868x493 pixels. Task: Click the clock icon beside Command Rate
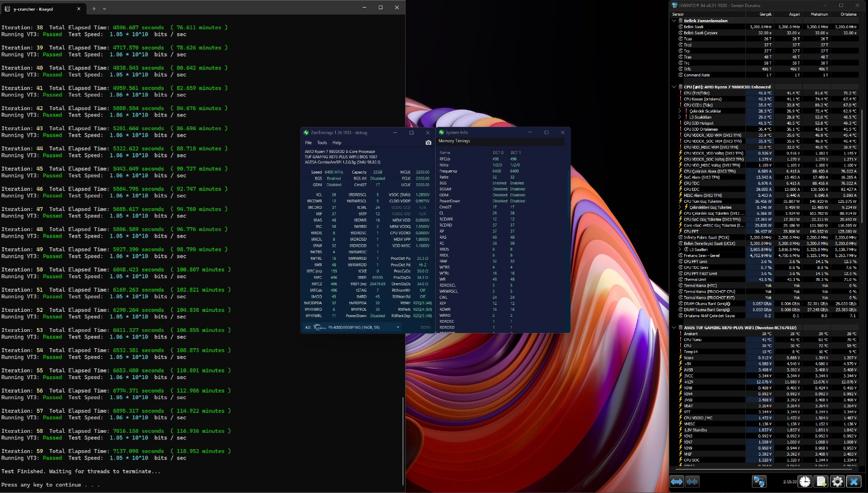pyautogui.click(x=681, y=75)
